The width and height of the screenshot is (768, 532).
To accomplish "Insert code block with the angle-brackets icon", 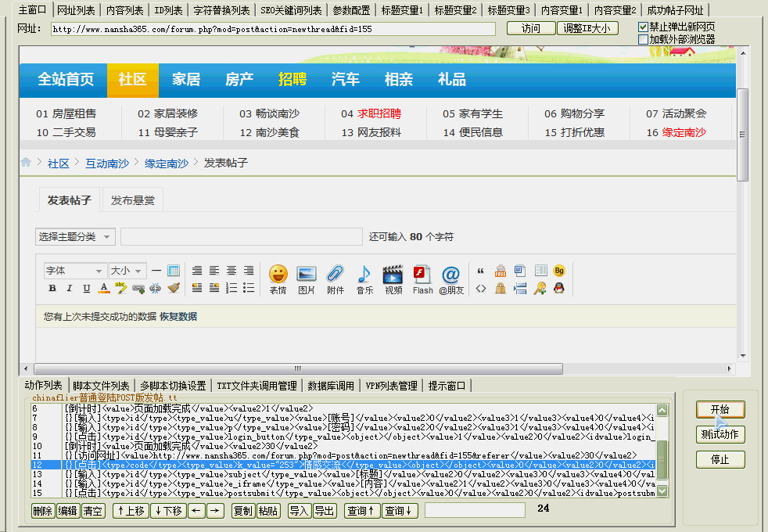I will coord(481,289).
